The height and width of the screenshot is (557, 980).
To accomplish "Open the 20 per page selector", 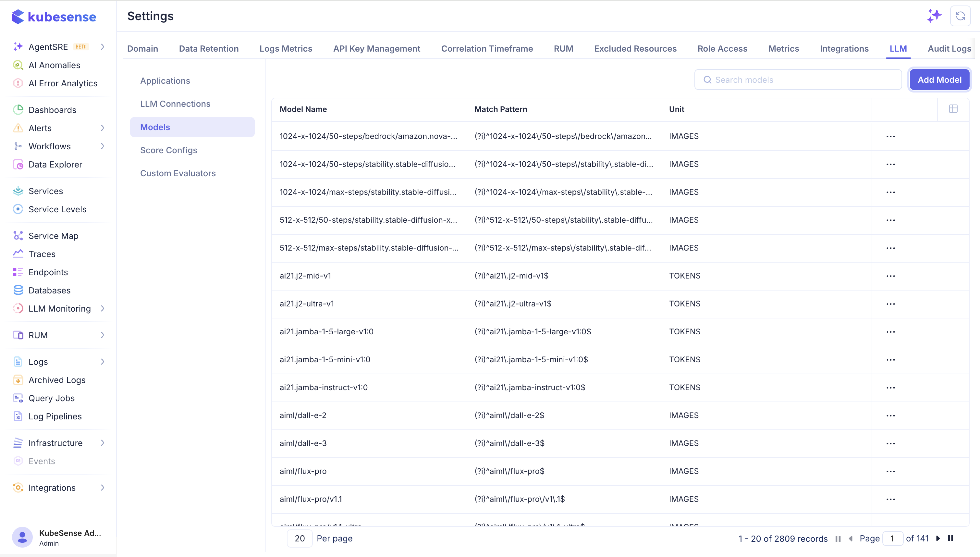I will click(x=300, y=538).
